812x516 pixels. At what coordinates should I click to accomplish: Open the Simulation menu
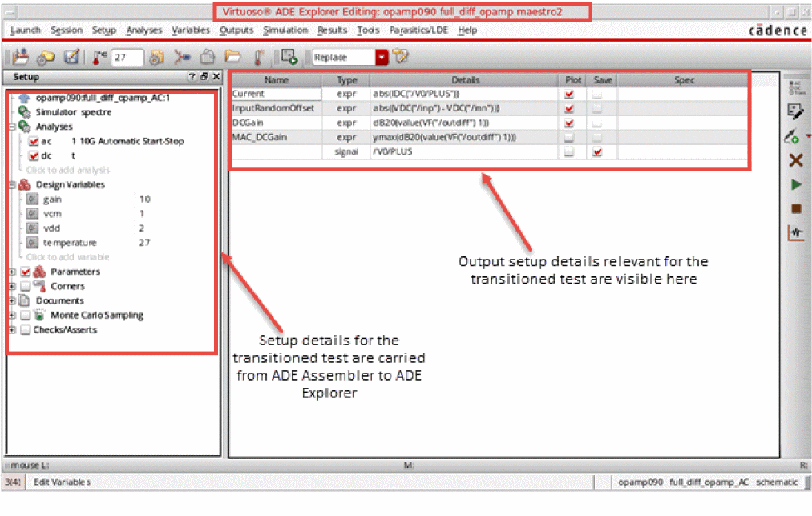(x=285, y=30)
